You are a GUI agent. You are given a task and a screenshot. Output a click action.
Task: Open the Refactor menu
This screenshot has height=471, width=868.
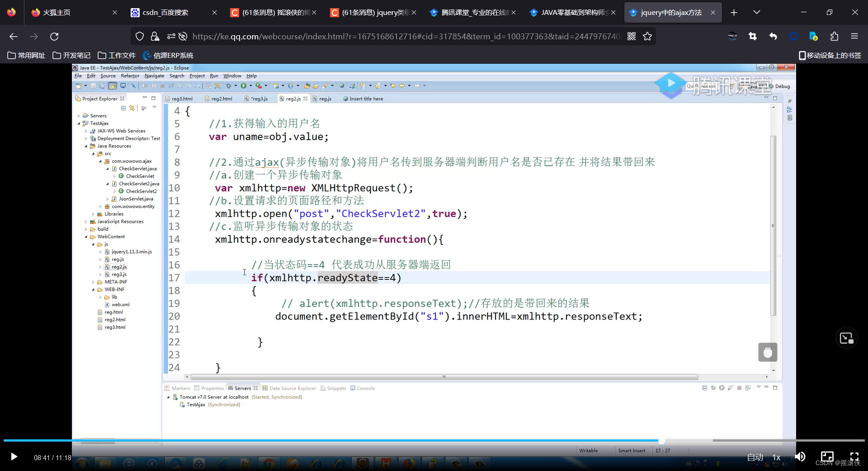point(130,76)
